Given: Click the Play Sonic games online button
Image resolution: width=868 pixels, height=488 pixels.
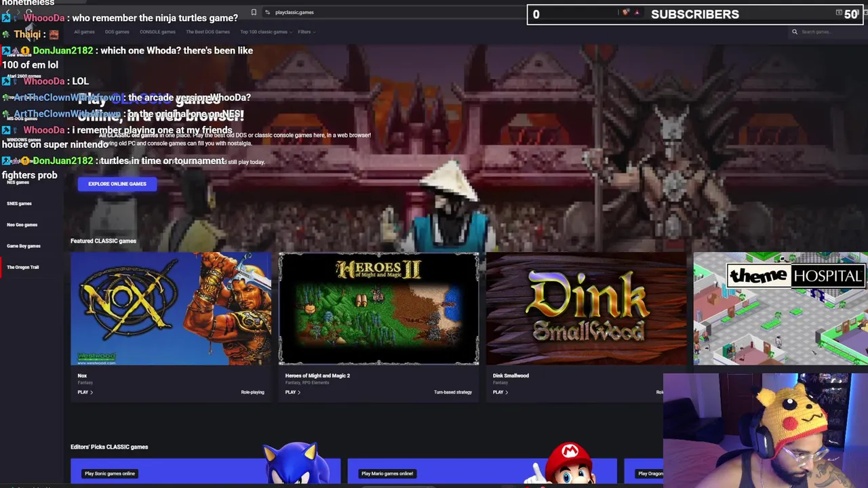Looking at the screenshot, I should (110, 474).
